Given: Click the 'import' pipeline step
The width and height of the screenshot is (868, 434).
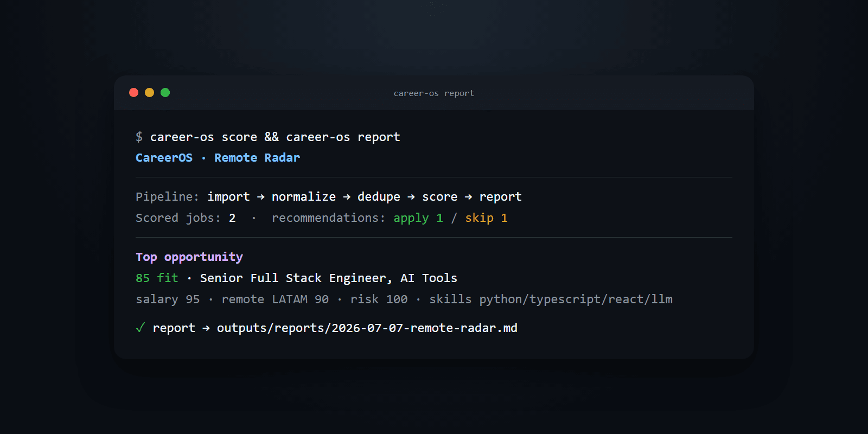Looking at the screenshot, I should [228, 197].
